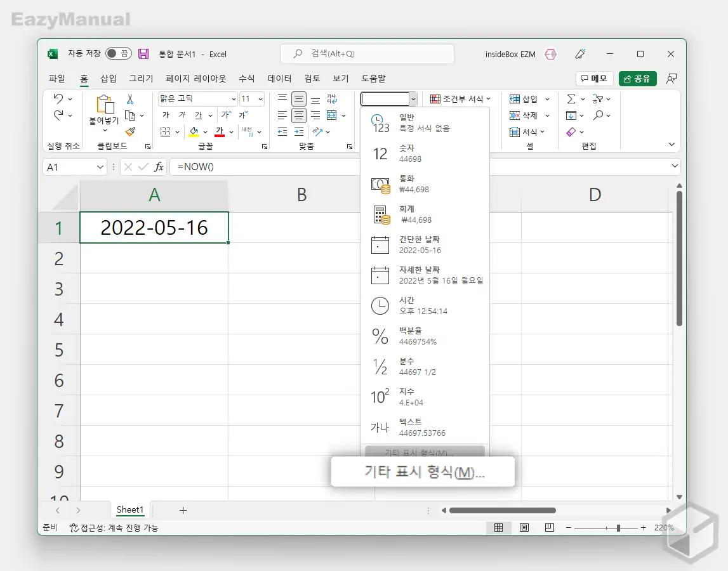Toggle the AutoSave switch
This screenshot has height=571, width=728.
point(119,54)
